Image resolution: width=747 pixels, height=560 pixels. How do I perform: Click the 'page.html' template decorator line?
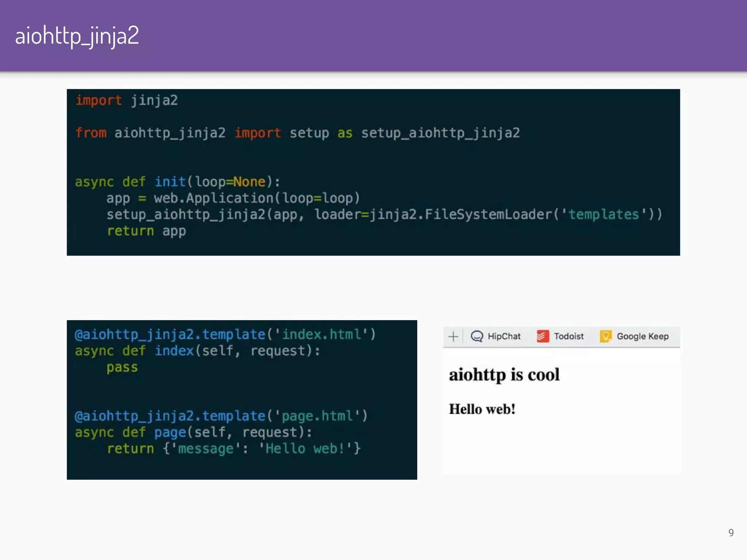pyautogui.click(x=221, y=416)
